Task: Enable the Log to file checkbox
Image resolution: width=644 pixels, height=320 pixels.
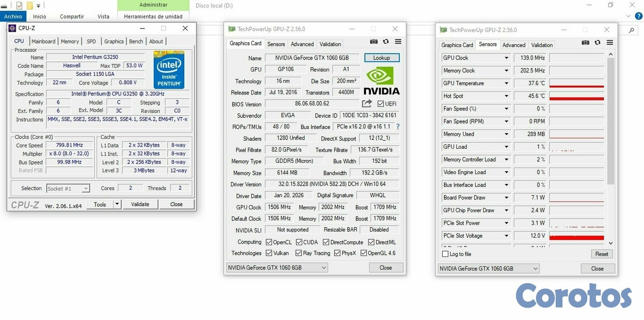Action: pos(445,254)
